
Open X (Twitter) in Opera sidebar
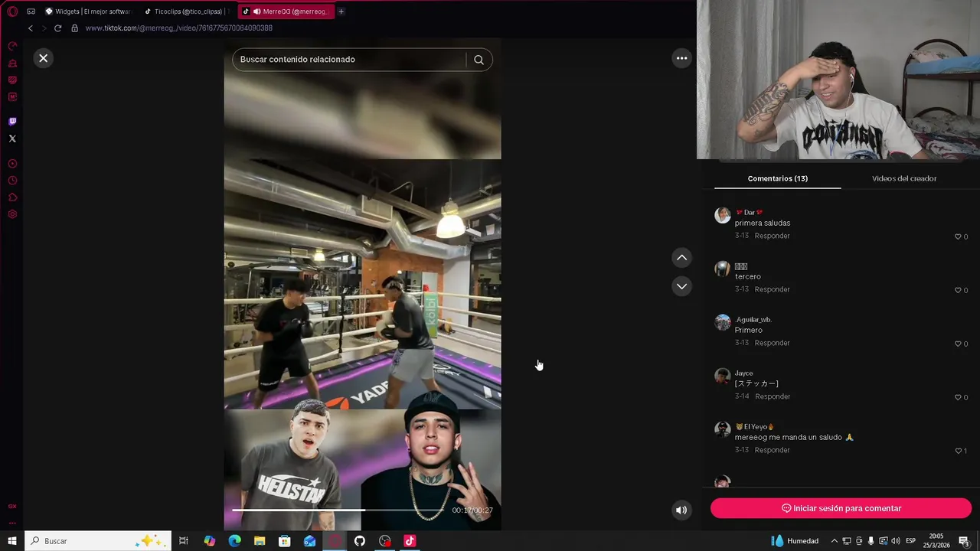pyautogui.click(x=12, y=139)
